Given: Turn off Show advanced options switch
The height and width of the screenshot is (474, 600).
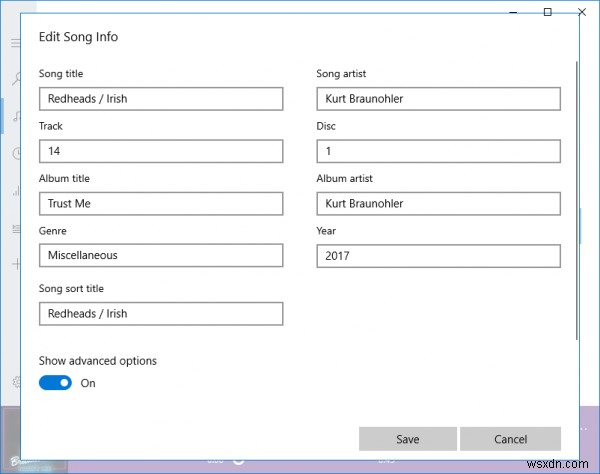Looking at the screenshot, I should pyautogui.click(x=55, y=383).
